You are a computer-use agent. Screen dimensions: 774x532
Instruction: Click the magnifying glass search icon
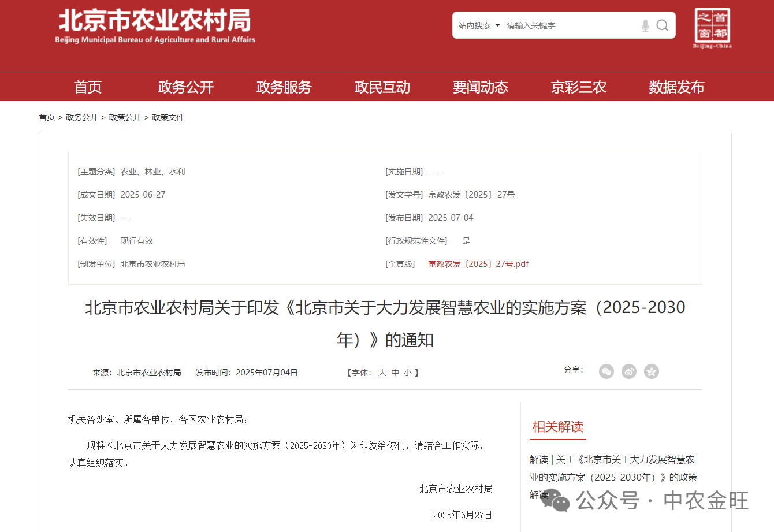(x=663, y=25)
